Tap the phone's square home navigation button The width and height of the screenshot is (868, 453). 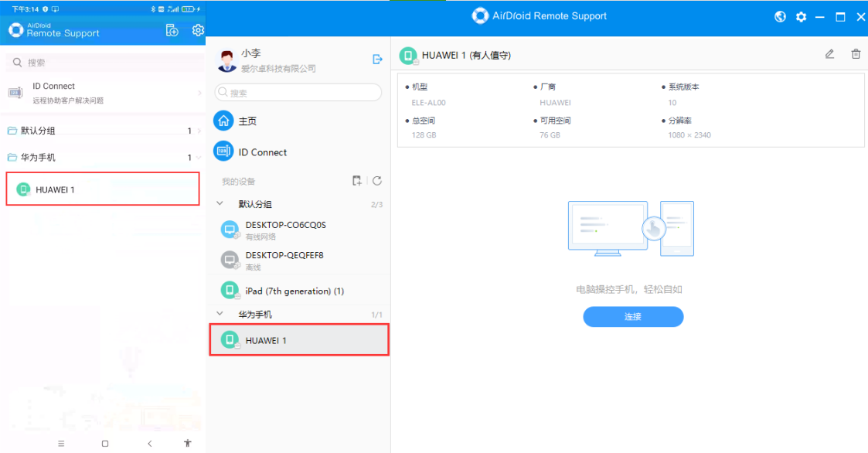[105, 444]
